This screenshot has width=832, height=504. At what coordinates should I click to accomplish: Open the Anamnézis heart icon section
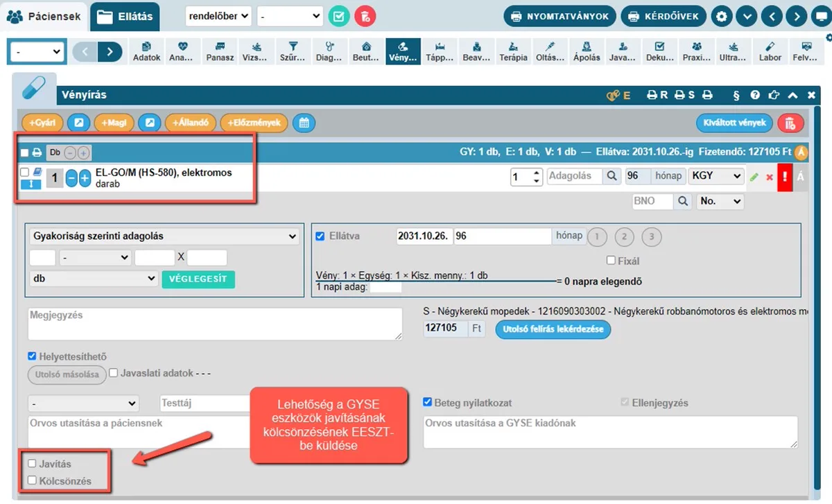point(182,51)
